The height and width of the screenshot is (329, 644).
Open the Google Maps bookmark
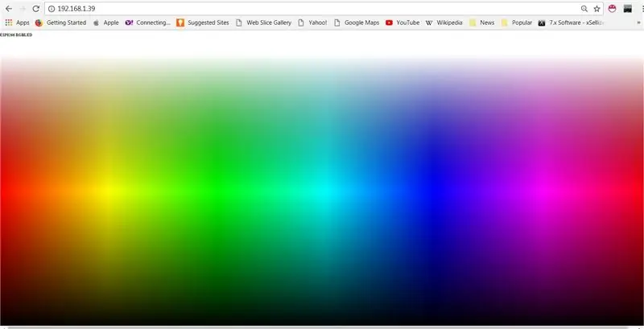[357, 23]
